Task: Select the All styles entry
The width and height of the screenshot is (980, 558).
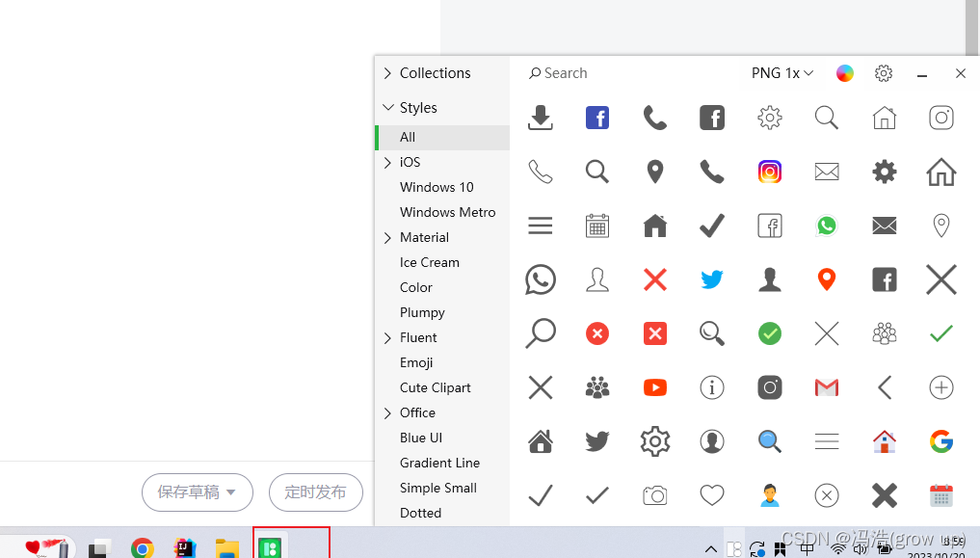Action: (442, 138)
